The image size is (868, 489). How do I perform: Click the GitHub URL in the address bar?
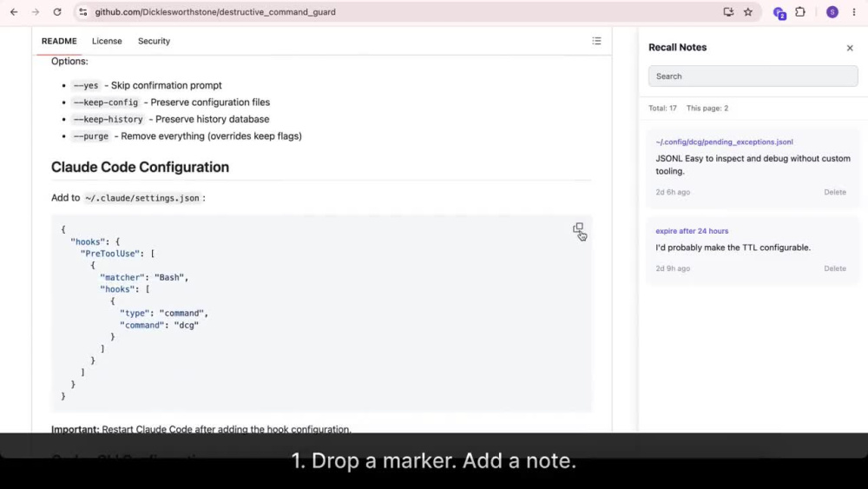214,11
